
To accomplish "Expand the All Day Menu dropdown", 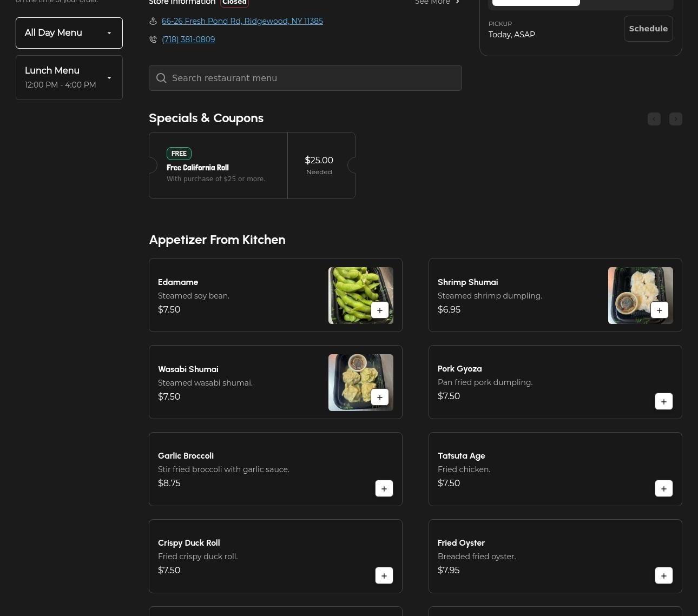I will [x=69, y=33].
